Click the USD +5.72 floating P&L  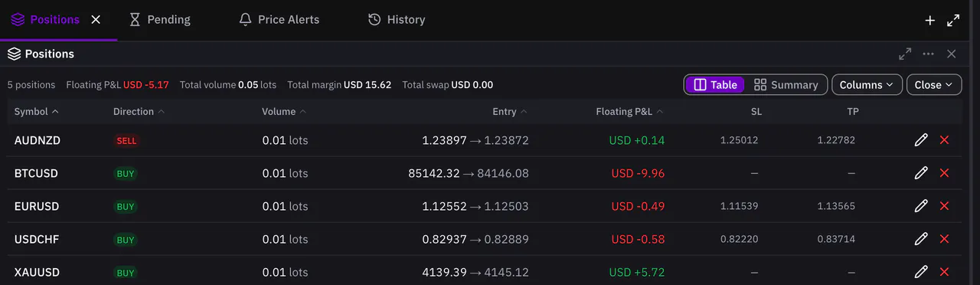(637, 272)
